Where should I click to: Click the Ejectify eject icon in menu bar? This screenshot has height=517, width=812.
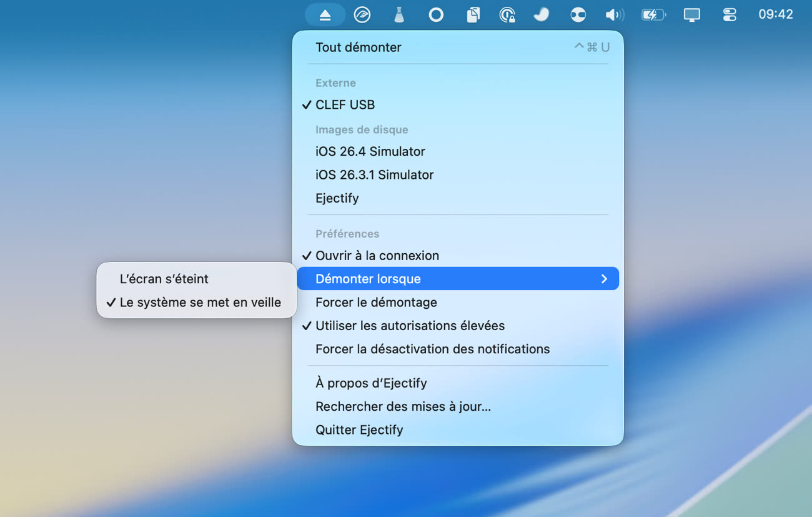(325, 14)
